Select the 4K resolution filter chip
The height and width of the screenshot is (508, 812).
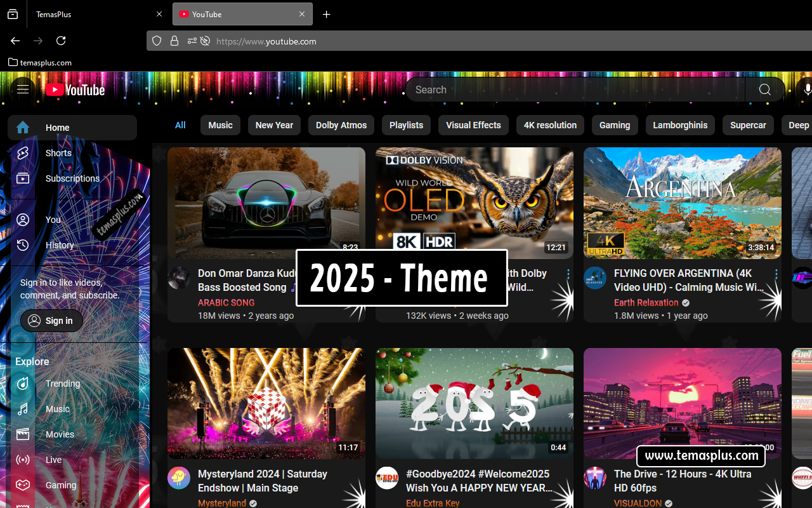(550, 125)
